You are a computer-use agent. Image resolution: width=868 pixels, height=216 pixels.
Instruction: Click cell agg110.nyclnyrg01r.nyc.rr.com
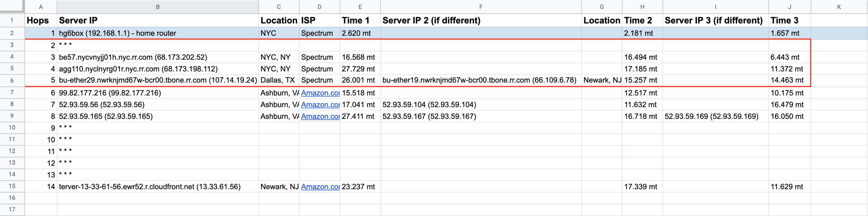click(x=158, y=69)
